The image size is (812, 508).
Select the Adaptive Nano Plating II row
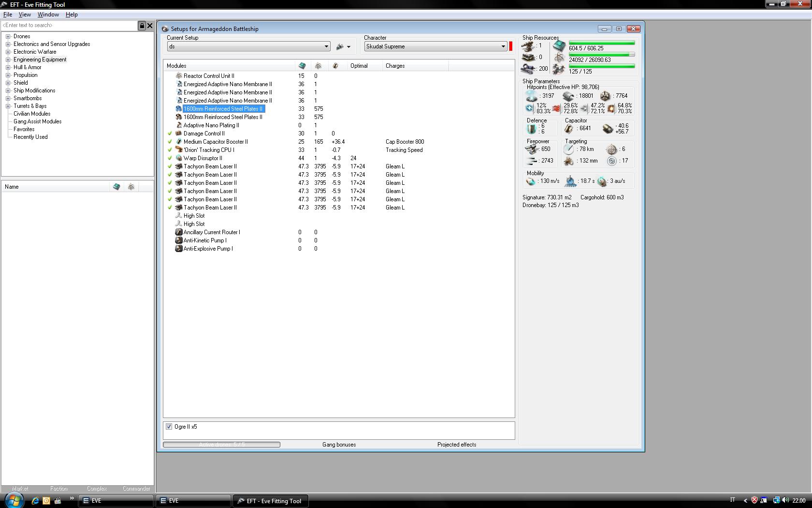tap(338, 125)
